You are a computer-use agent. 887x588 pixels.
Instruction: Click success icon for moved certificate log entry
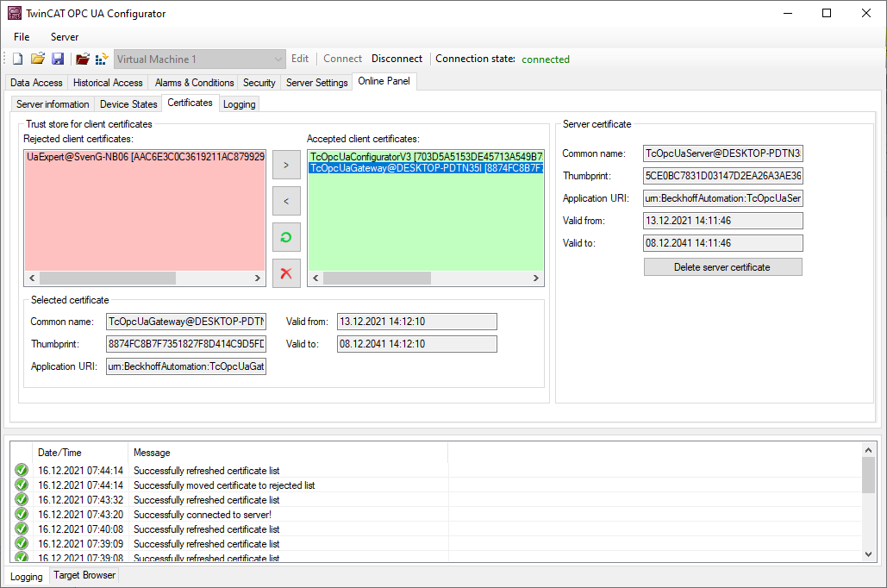(x=22, y=485)
